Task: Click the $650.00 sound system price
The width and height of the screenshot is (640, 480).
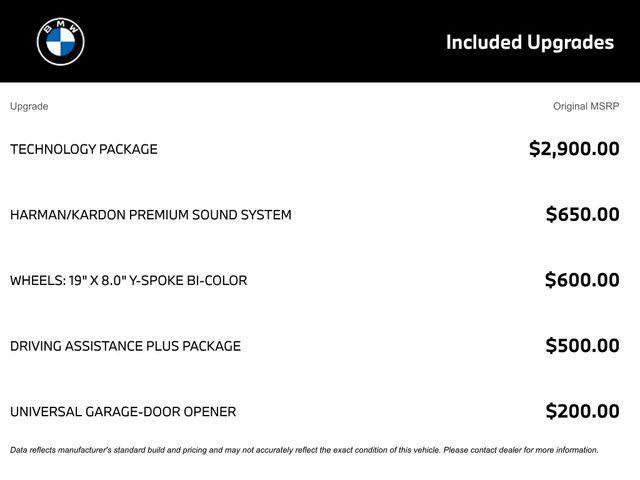Action: pyautogui.click(x=582, y=214)
